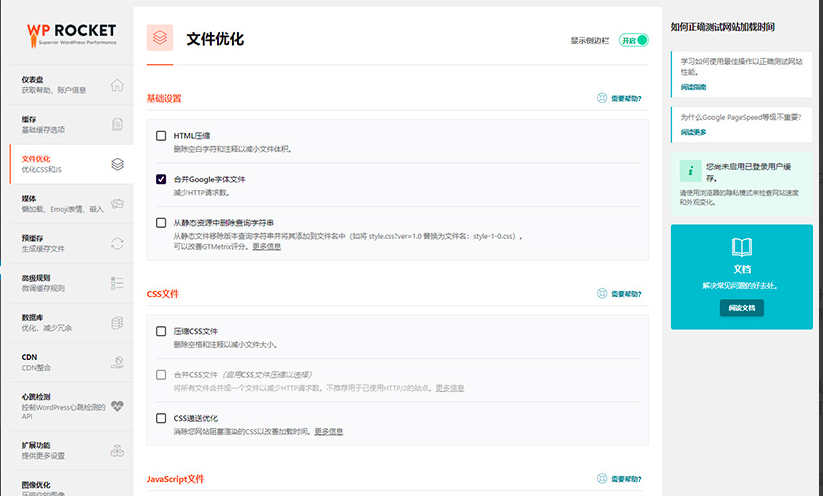
Task: Click the WP Rocket logo
Action: 71,35
